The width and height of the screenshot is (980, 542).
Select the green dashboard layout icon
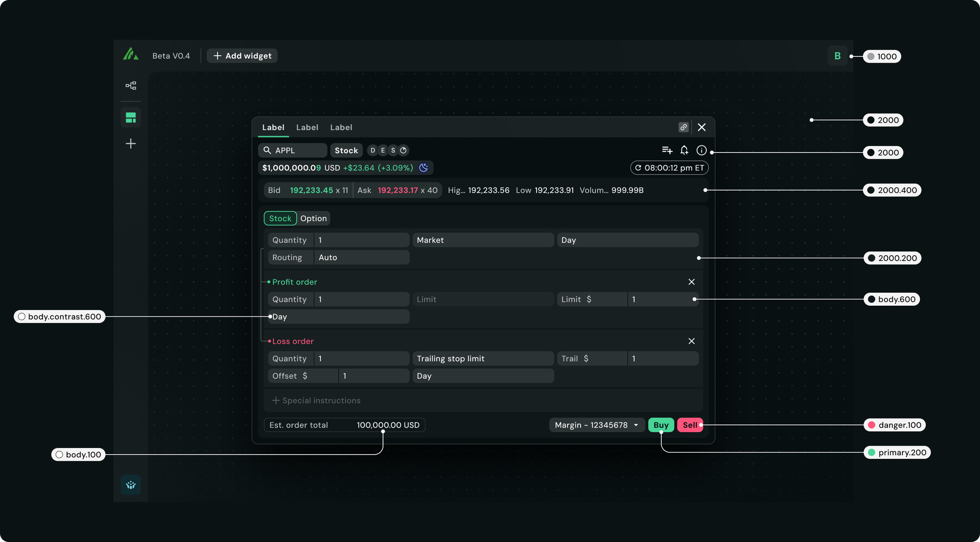click(x=131, y=117)
